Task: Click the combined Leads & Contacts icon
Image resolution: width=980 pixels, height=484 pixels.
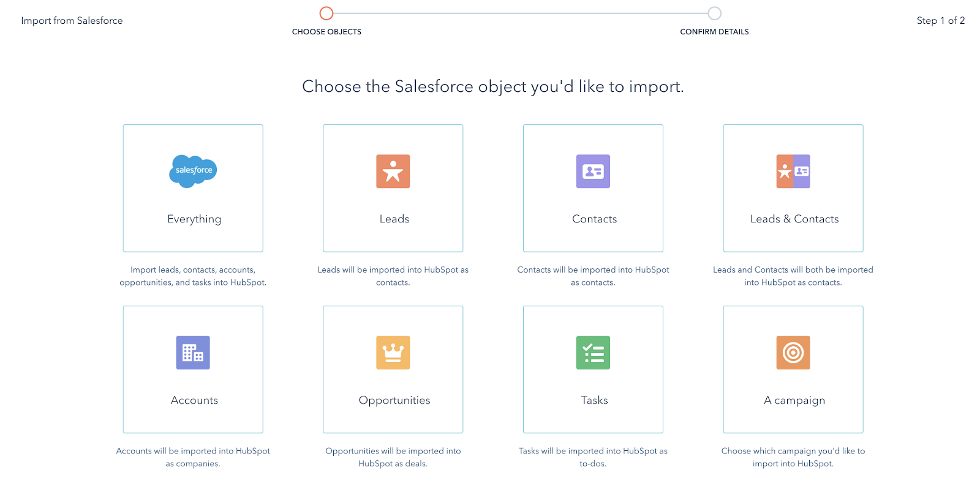Action: click(x=793, y=171)
